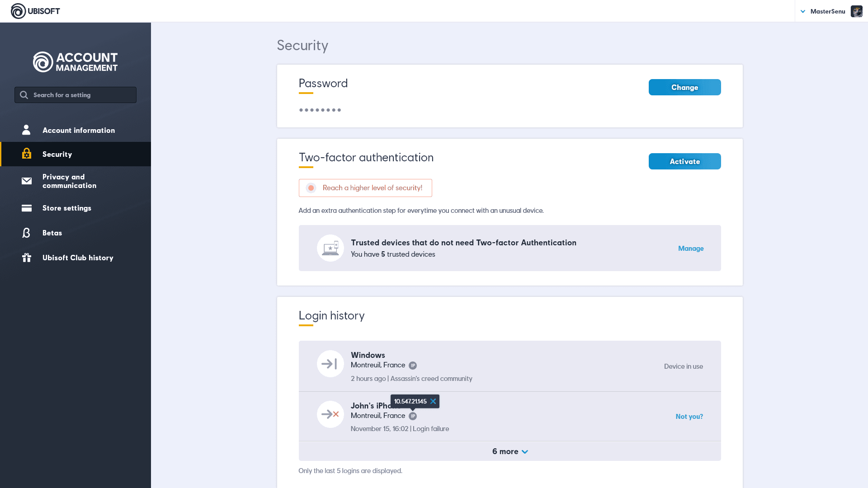Screen dimensions: 868x488
Task: Click the Change password button
Action: tap(684, 87)
